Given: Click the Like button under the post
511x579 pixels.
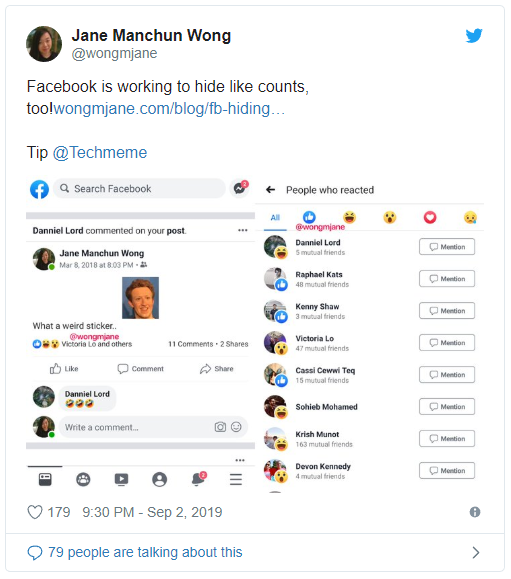Looking at the screenshot, I should click(64, 369).
